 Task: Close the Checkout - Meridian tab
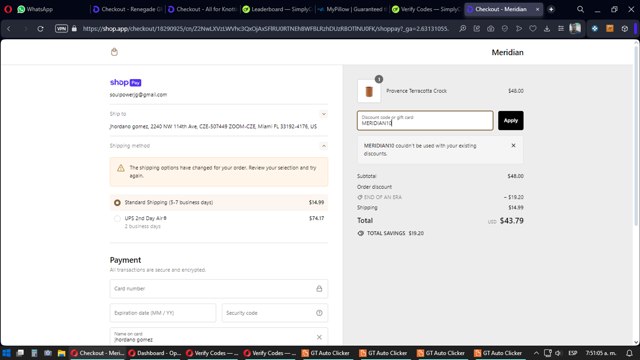pyautogui.click(x=538, y=9)
